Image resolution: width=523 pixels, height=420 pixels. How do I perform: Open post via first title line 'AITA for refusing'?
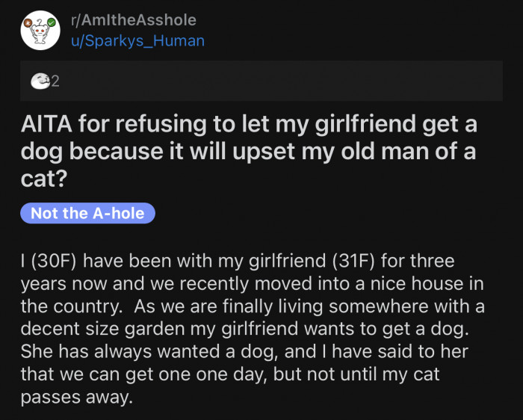tap(248, 126)
